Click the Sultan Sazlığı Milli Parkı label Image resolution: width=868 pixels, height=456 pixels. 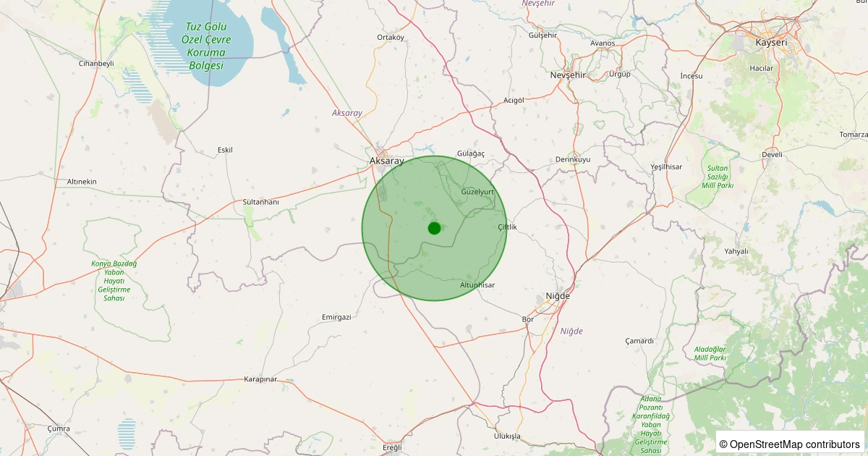(718, 177)
